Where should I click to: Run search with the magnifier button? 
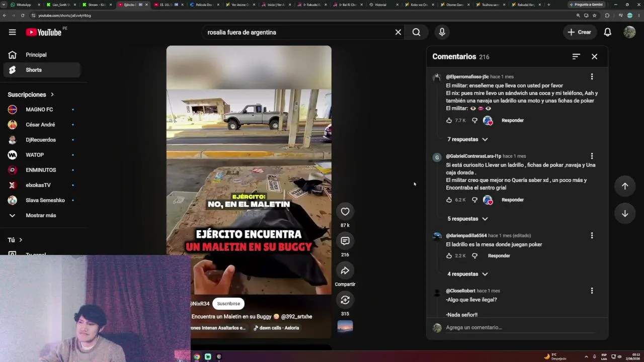pos(416,32)
